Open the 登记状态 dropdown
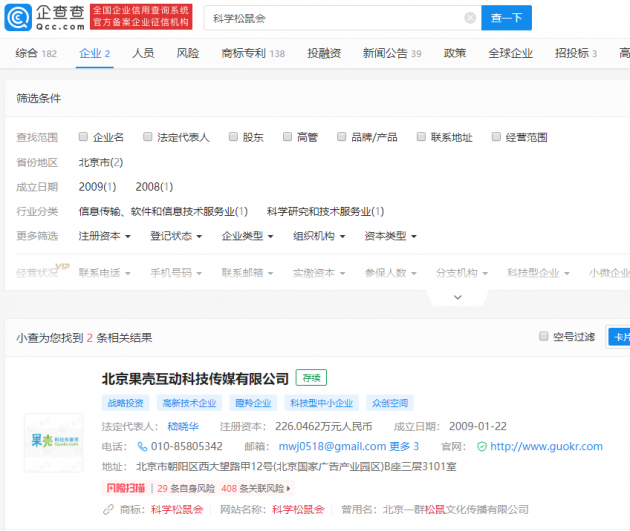This screenshot has height=531, width=630. click(176, 236)
